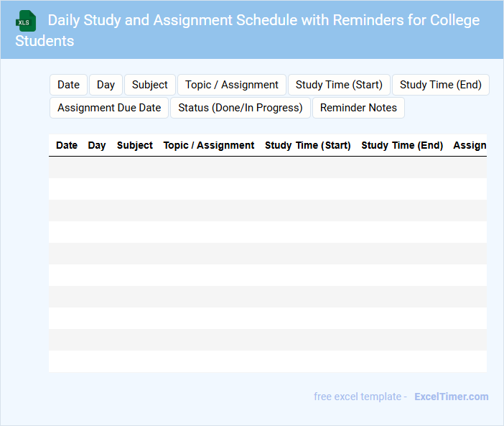
Task: Click the Subject tag button
Action: tap(149, 85)
